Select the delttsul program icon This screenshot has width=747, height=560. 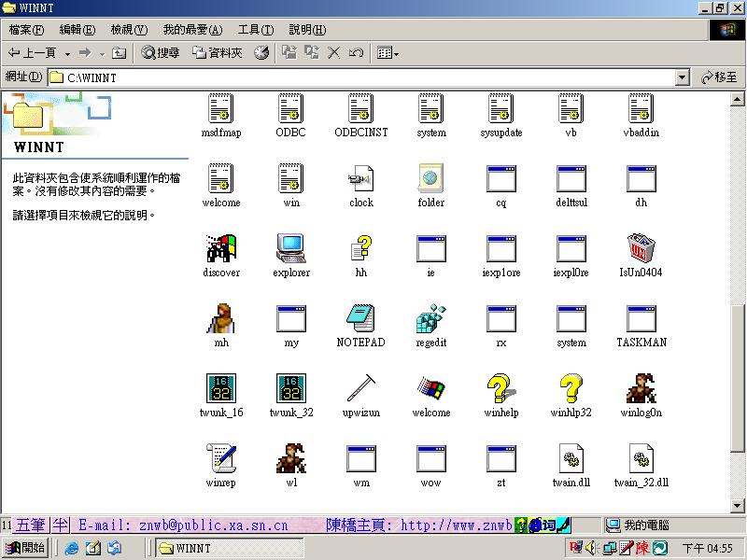coord(571,178)
